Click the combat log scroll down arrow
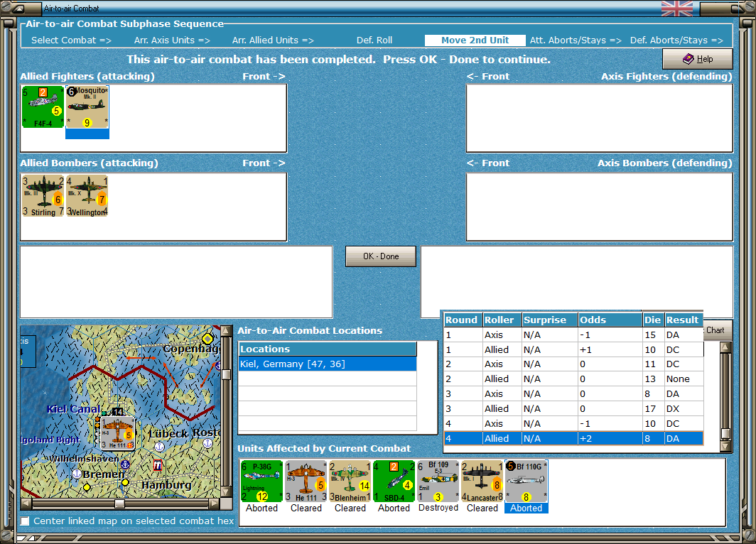Image resolution: width=756 pixels, height=544 pixels. pyautogui.click(x=725, y=446)
